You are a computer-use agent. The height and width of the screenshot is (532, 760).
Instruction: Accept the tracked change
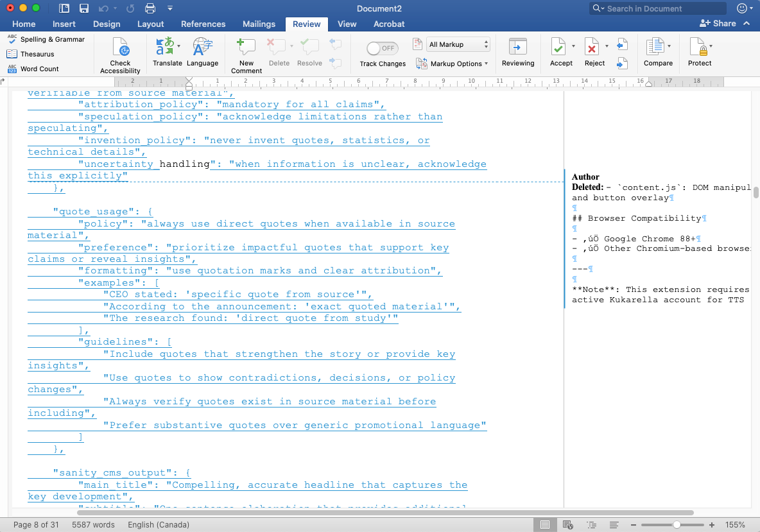coord(560,51)
